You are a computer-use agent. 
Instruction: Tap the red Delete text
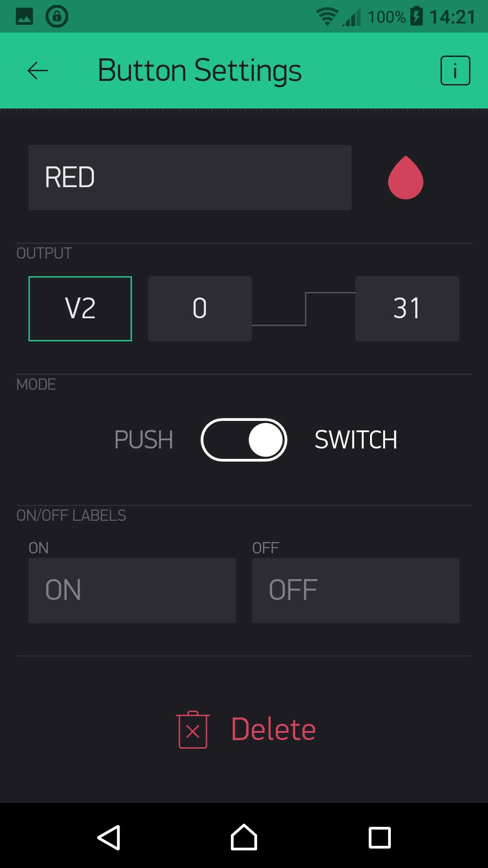tap(273, 730)
